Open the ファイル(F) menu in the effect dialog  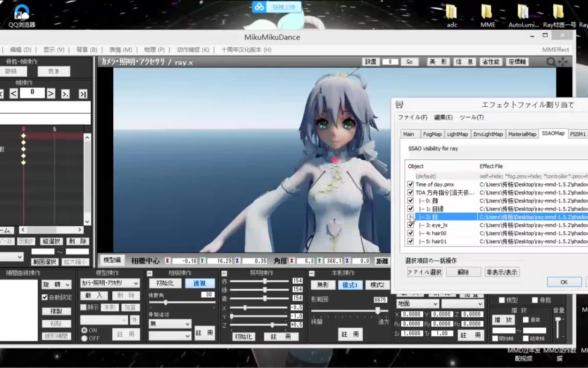[412, 117]
